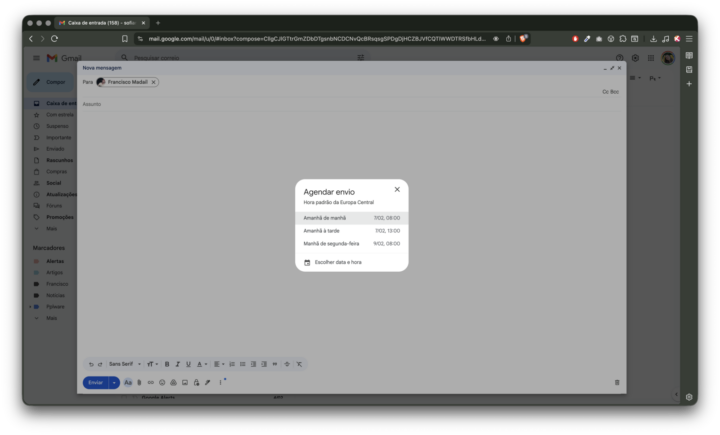Close the Agendar envio dialog
This screenshot has height=435, width=720.
tap(397, 189)
